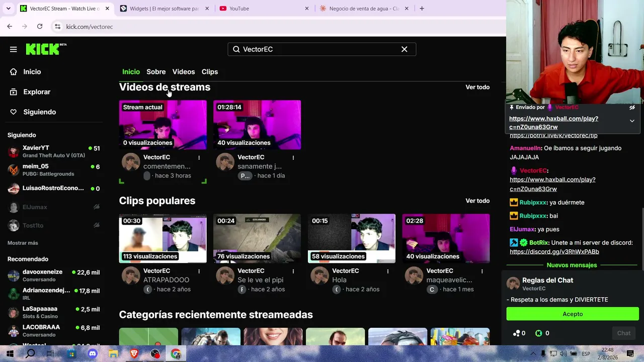Open Adrianozendejas recommended channel

pyautogui.click(x=54, y=294)
